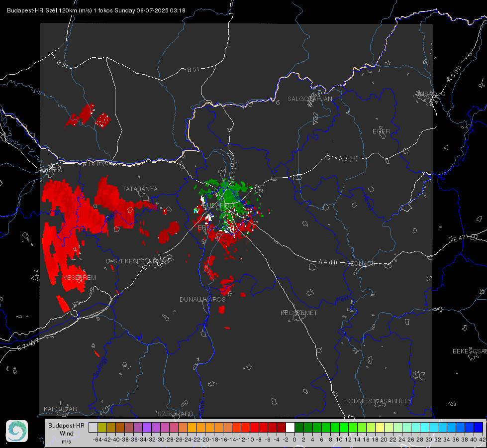Screen dimensions: 487x448
Task: Click the SZEKSZARD city label
Action: point(176,414)
